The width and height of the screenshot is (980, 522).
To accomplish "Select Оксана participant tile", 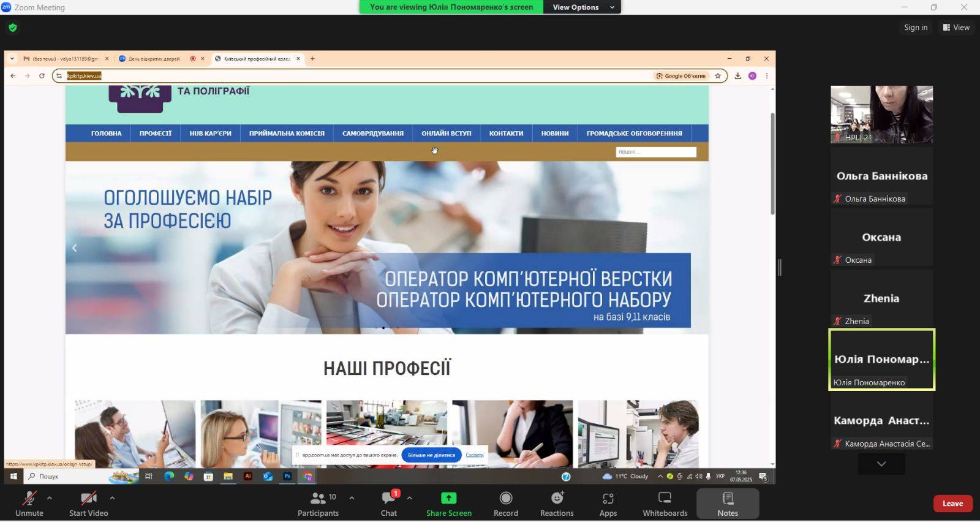I will coord(881,237).
